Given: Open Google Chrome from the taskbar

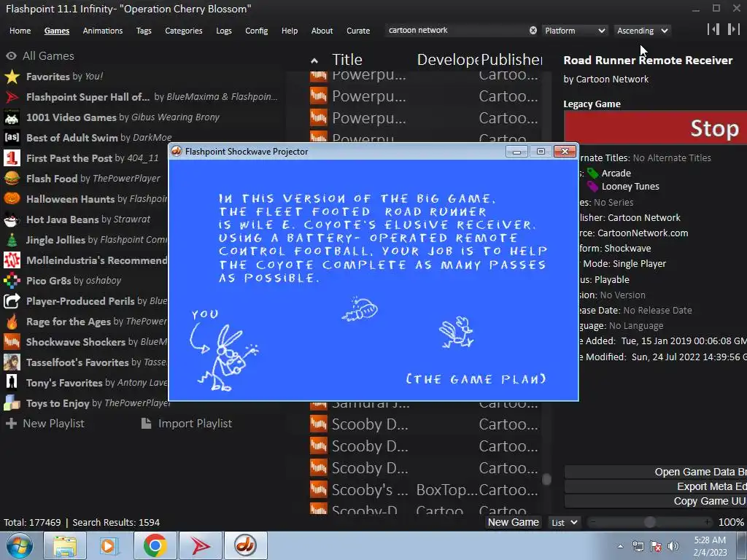Looking at the screenshot, I should 155,545.
